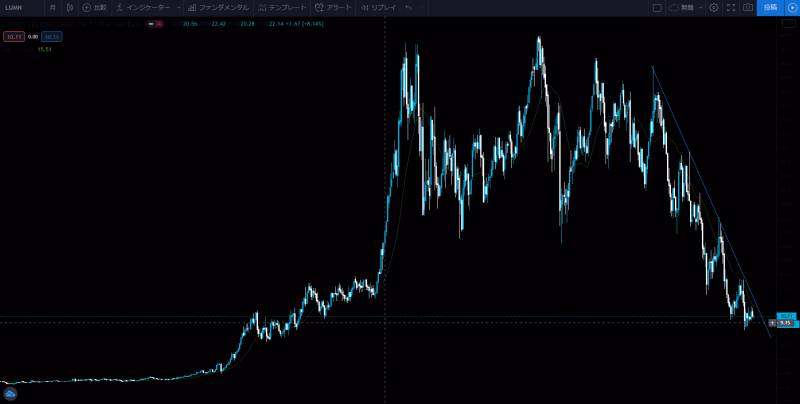Viewport: 800px width, 404px height.
Task: Take a chart snapshot with camera icon
Action: pyautogui.click(x=747, y=7)
